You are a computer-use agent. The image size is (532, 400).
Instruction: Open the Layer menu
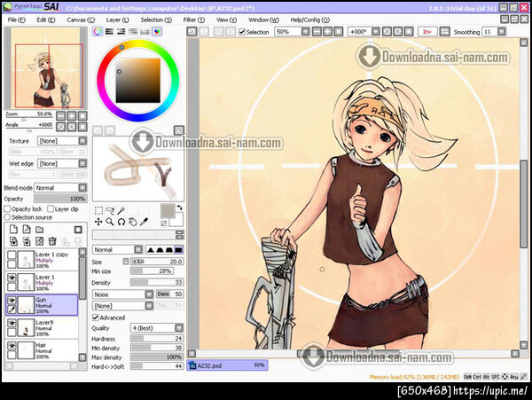click(x=117, y=20)
